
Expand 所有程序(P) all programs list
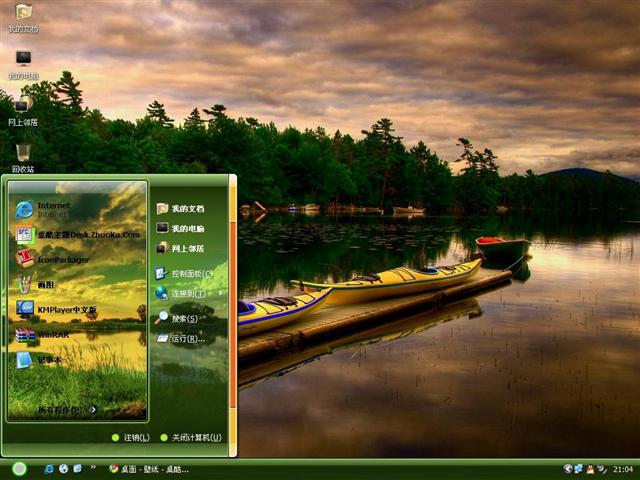67,409
